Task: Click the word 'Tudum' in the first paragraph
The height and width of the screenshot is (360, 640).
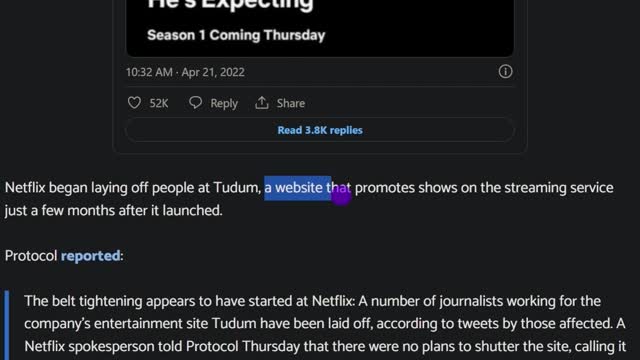Action: coord(236,188)
